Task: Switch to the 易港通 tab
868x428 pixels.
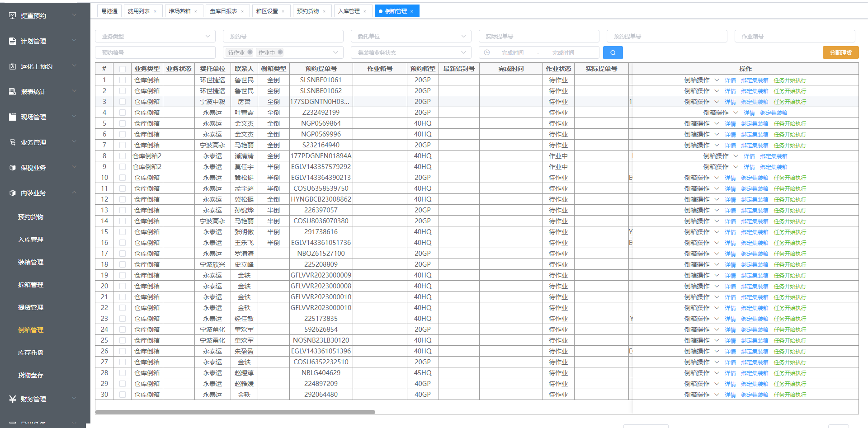Action: [x=109, y=11]
